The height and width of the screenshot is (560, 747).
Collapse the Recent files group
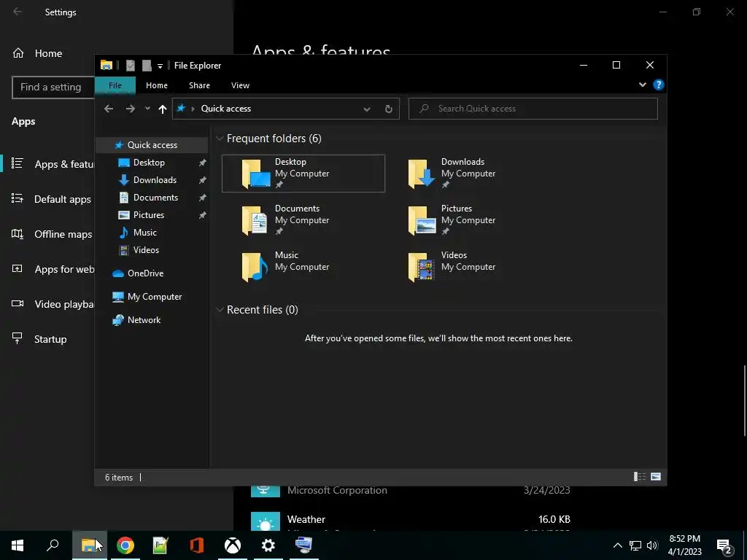220,310
